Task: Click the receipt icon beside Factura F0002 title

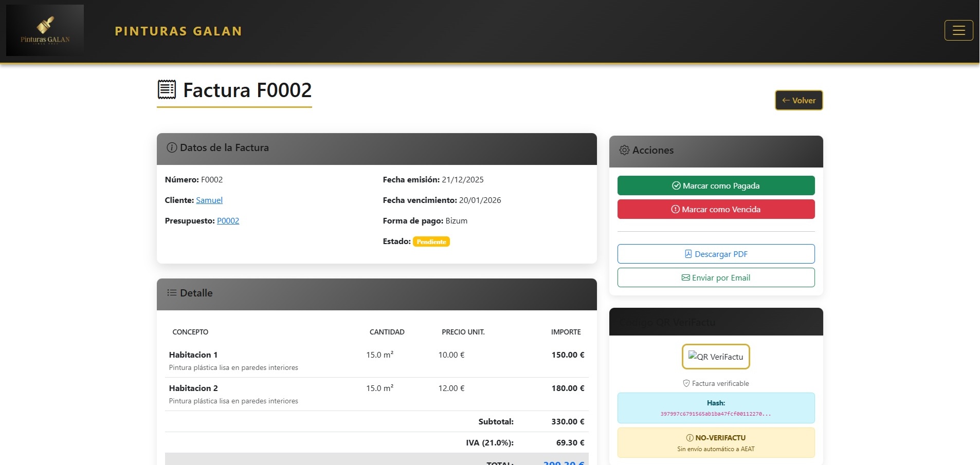Action: (x=166, y=89)
